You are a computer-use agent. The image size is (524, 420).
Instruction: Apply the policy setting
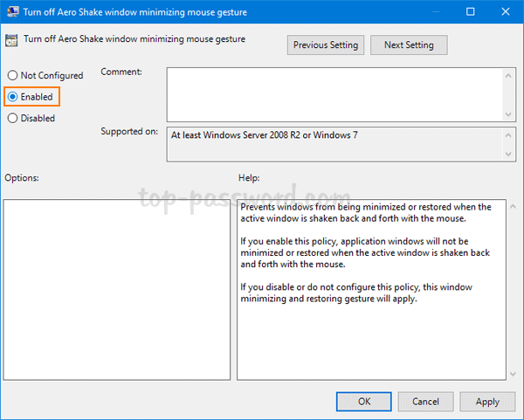pyautogui.click(x=487, y=402)
